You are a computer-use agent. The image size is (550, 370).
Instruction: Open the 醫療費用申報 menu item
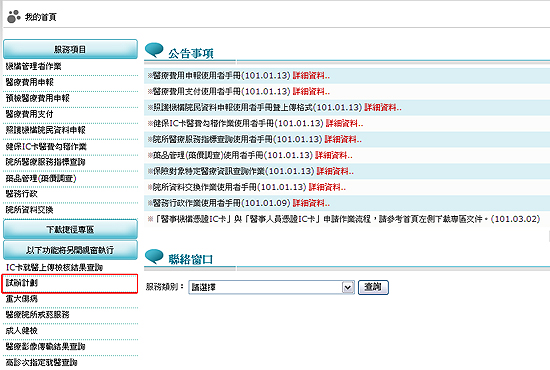[x=29, y=82]
